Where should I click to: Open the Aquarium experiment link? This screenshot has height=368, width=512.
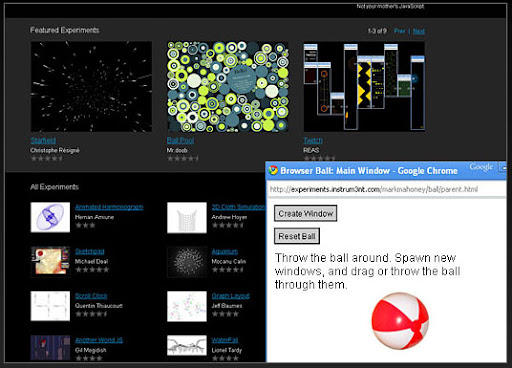click(x=225, y=251)
